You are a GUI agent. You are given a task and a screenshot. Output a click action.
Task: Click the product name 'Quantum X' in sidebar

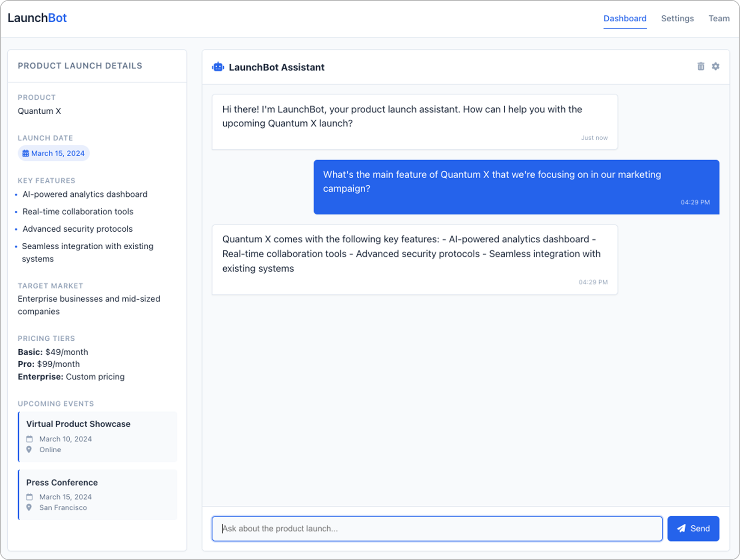click(x=39, y=111)
